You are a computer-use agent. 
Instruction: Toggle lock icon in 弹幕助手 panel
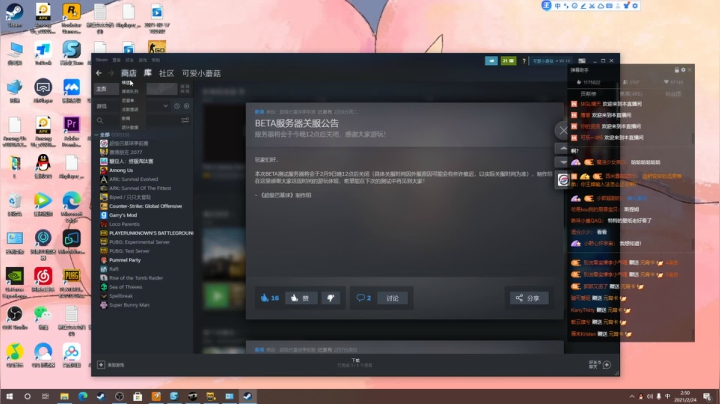click(x=676, y=70)
